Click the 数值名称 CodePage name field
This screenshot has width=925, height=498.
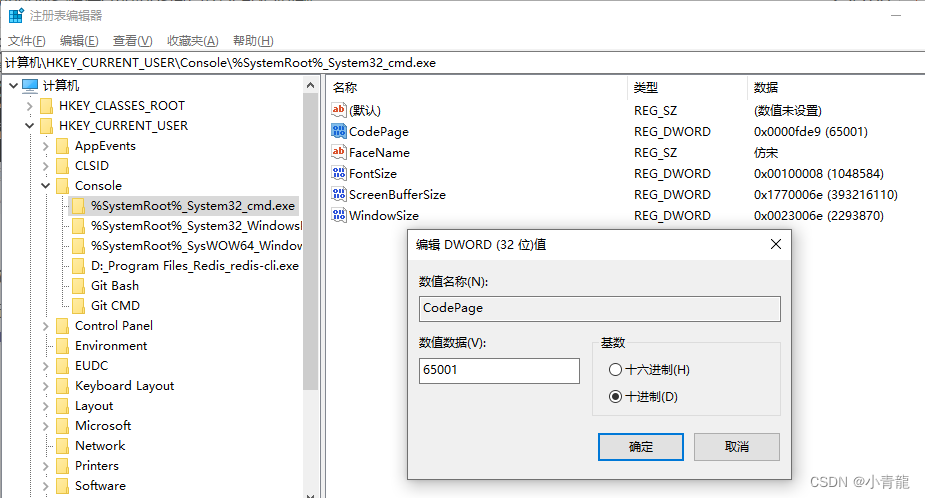[599, 309]
